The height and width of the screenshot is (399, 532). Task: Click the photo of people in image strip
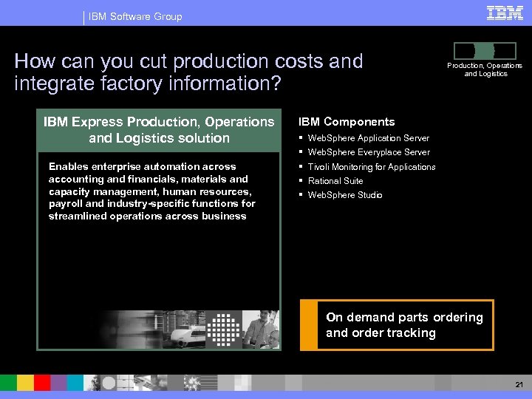click(261, 330)
